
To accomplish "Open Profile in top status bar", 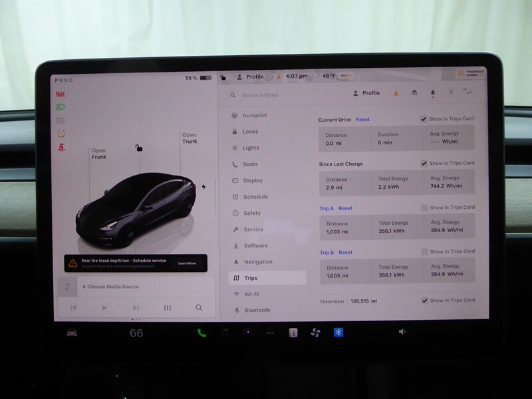I will 251,77.
